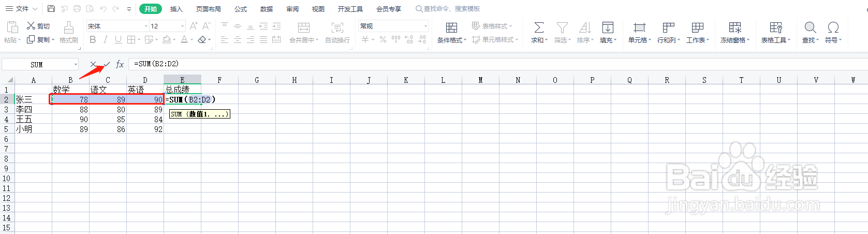Click the formula bar input field
Screen dimensions: 868x234
(497, 64)
